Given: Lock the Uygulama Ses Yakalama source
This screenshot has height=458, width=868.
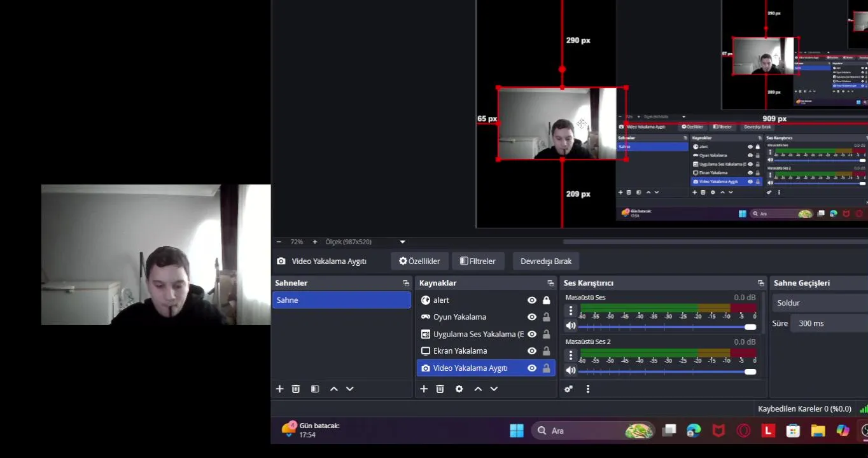Looking at the screenshot, I should click(x=546, y=334).
